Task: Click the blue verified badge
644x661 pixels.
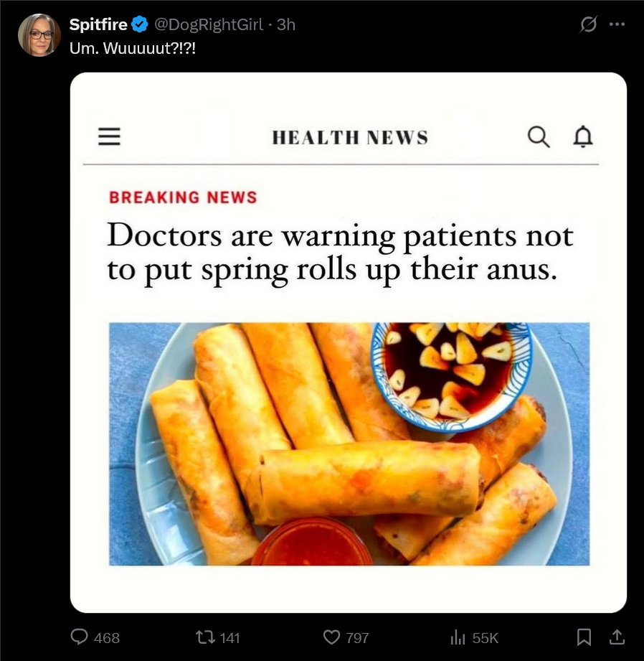Action: tap(140, 24)
